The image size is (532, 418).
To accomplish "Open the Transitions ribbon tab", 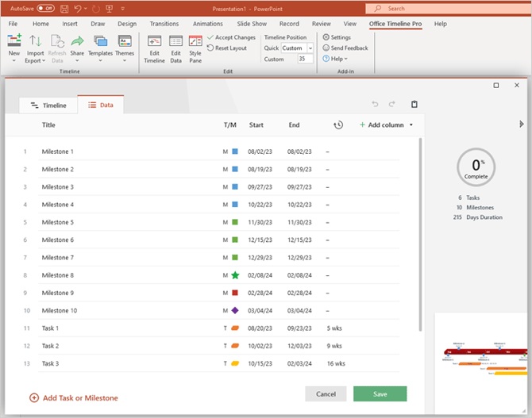I will 164,24.
